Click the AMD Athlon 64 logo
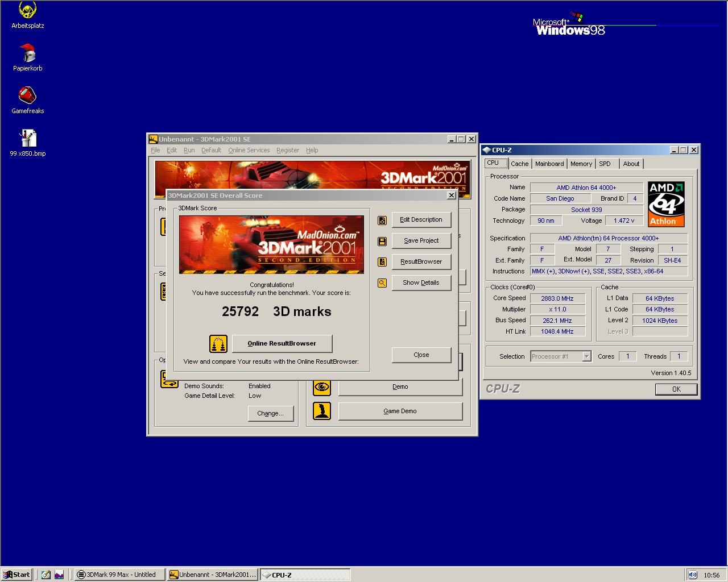 coord(666,204)
